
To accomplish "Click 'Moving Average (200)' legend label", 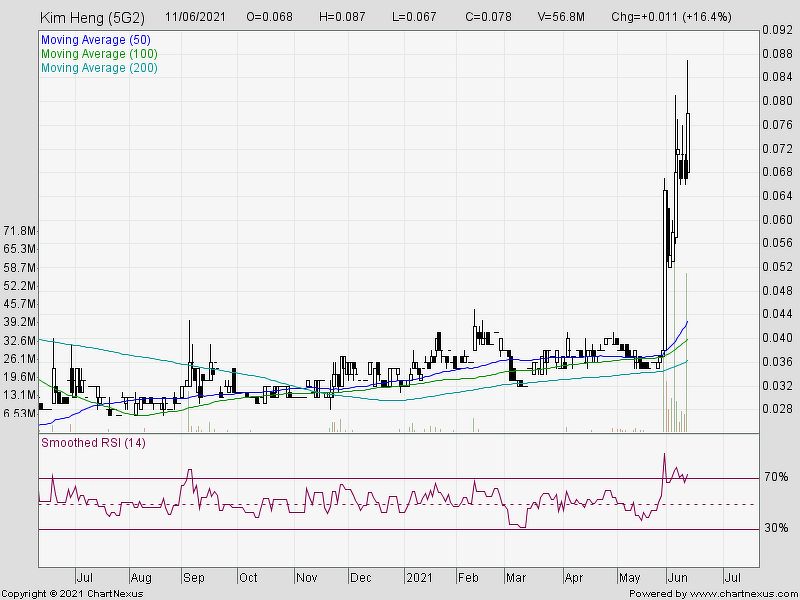I will (99, 68).
